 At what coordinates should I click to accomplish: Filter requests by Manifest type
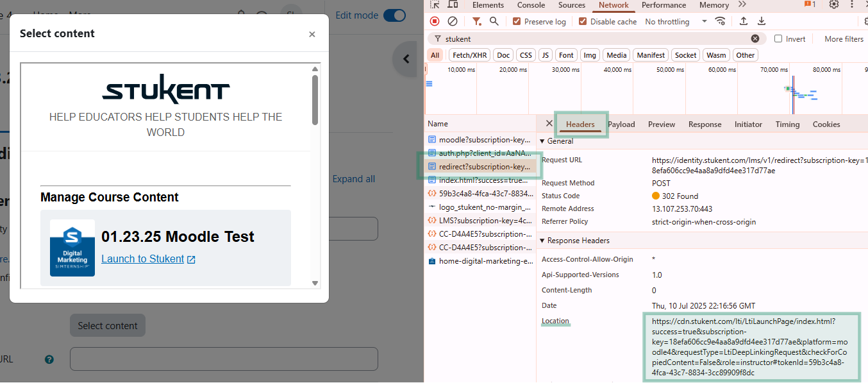[x=651, y=55]
